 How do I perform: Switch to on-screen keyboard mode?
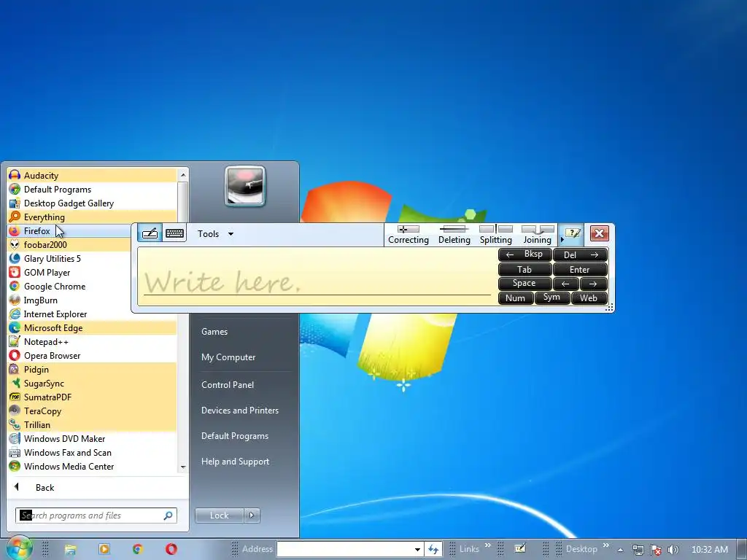[x=174, y=233]
